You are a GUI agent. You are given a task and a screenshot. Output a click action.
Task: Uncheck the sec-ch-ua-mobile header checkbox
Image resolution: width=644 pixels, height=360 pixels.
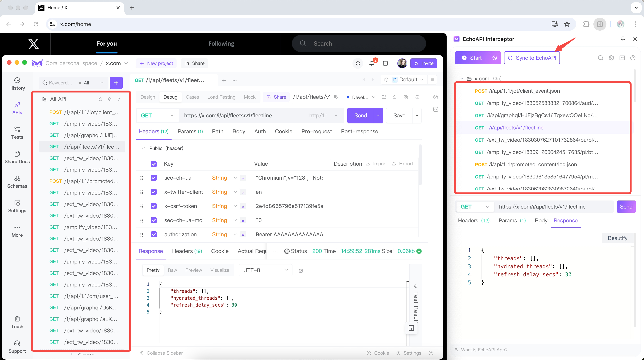click(x=154, y=220)
